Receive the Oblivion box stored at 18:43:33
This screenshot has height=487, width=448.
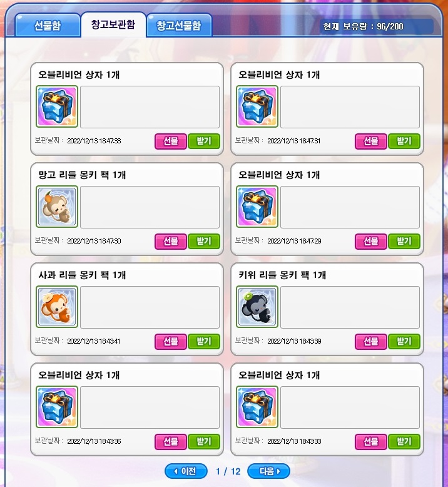pos(404,442)
